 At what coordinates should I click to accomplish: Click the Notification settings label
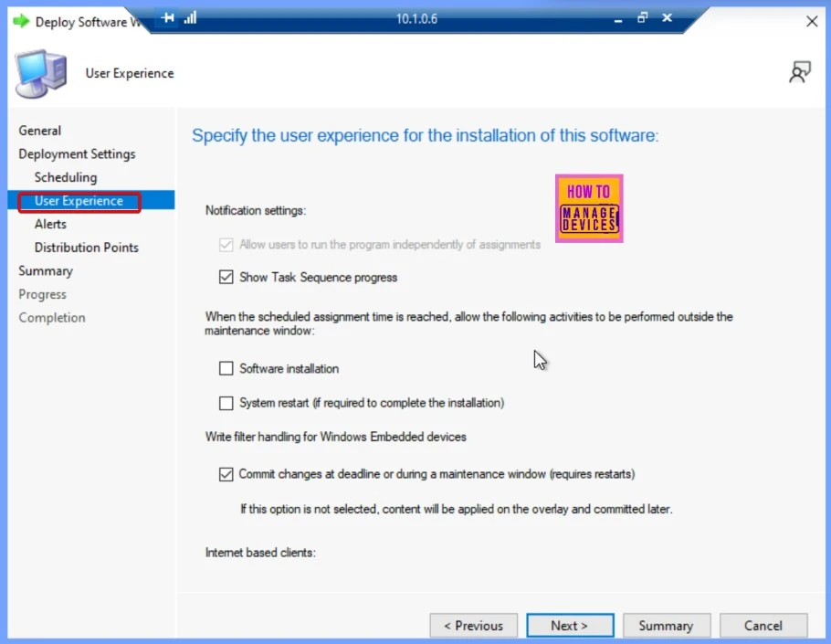(x=256, y=210)
